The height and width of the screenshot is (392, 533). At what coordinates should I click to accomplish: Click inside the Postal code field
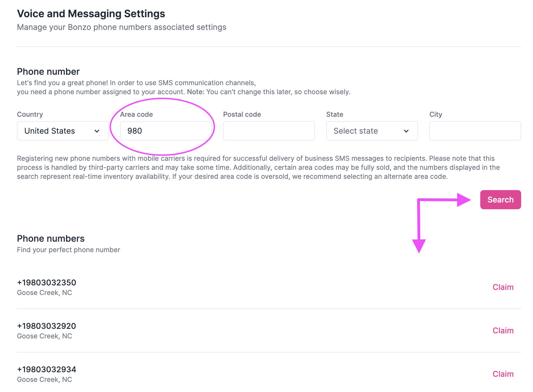point(268,131)
